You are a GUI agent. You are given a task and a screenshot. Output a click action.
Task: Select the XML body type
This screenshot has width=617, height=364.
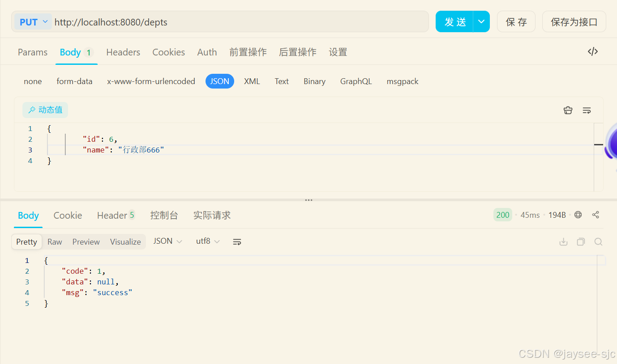point(252,81)
